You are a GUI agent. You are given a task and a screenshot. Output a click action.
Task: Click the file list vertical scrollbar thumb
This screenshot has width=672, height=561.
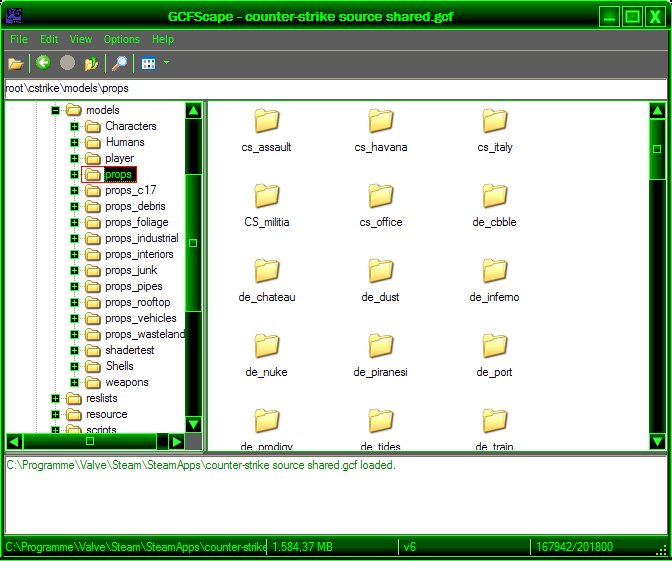pos(657,149)
